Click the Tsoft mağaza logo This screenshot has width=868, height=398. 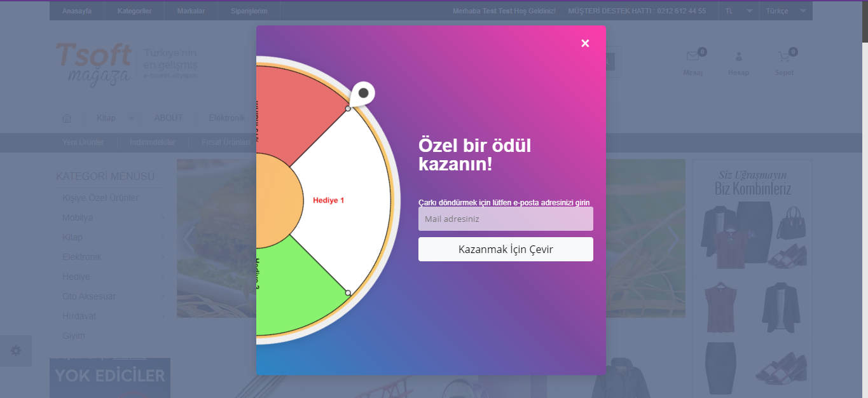(93, 64)
